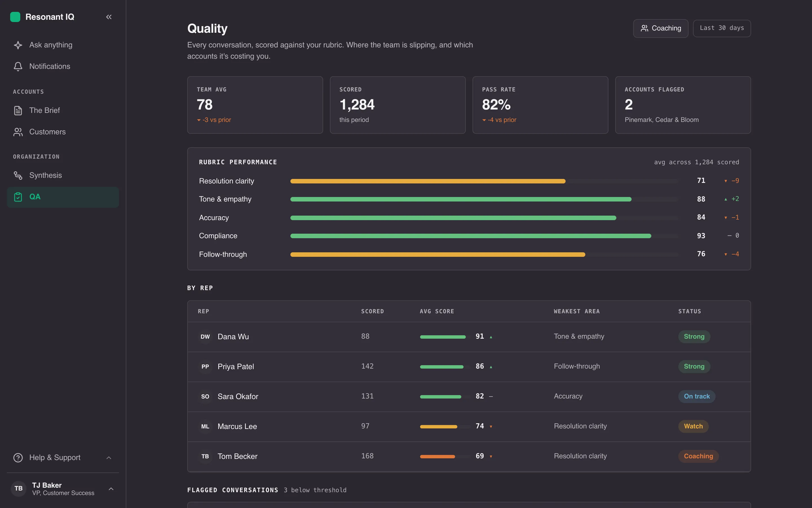
Task: Click the 'avg across 1,284 scored' text
Action: pos(697,162)
